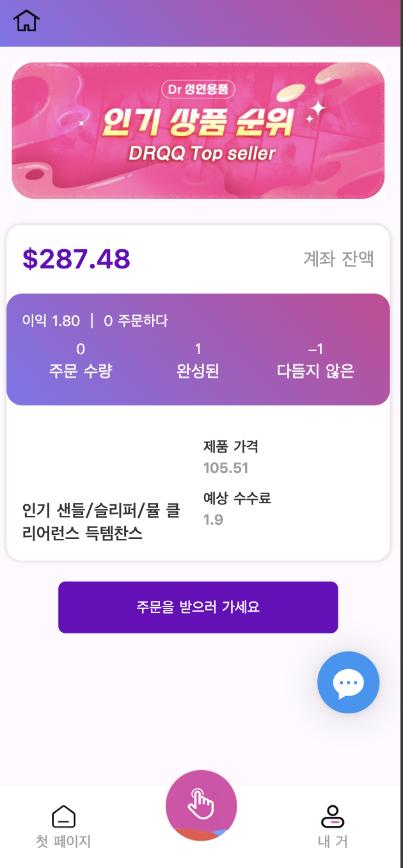The image size is (403, 868).
Task: Click the 예상 수수료 1.9 value
Action: click(214, 520)
